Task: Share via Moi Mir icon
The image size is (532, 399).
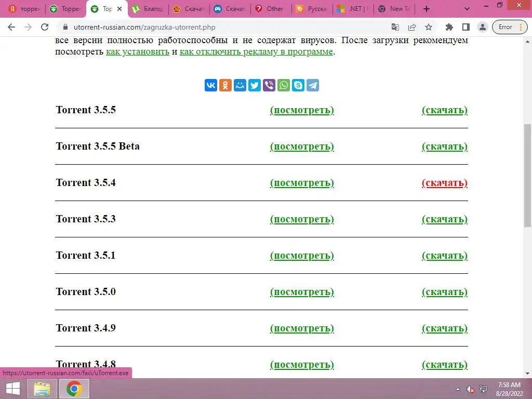Action: 240,85
